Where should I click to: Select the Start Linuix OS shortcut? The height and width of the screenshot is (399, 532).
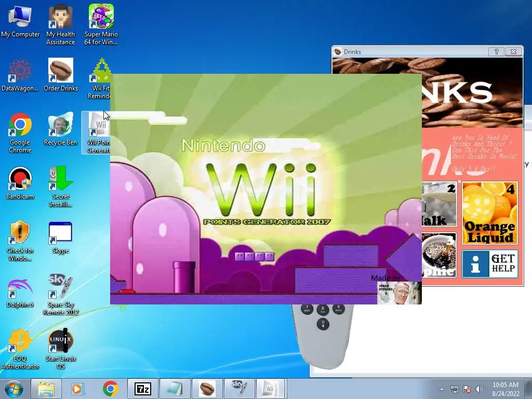(61, 349)
